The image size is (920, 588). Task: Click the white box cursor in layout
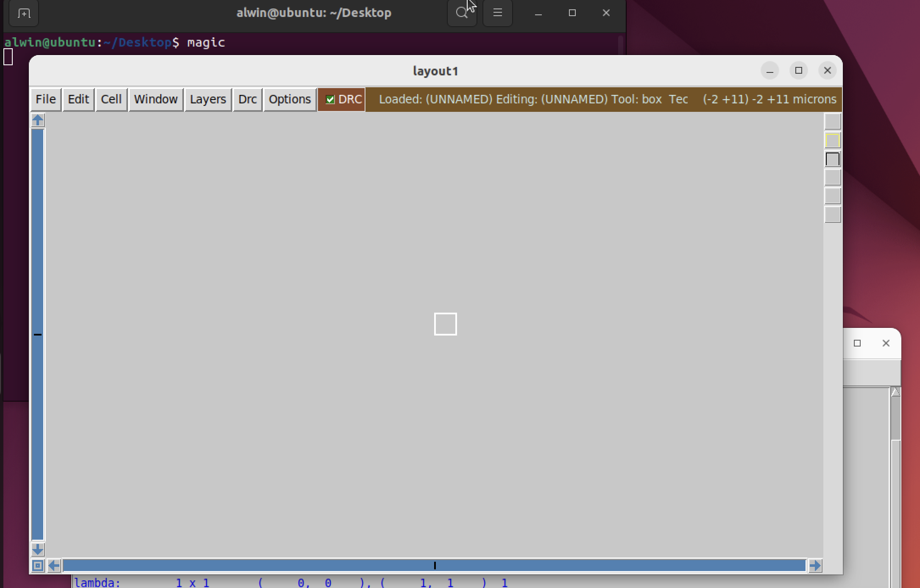[x=445, y=324]
